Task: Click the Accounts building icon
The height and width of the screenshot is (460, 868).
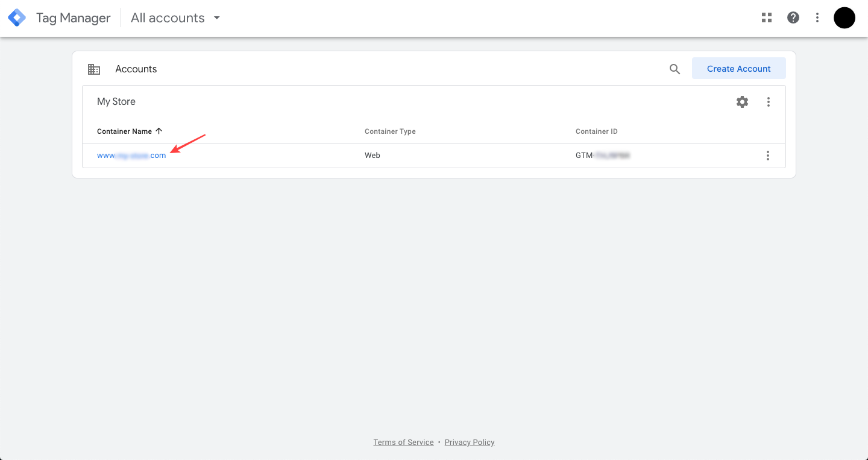Action: click(94, 69)
